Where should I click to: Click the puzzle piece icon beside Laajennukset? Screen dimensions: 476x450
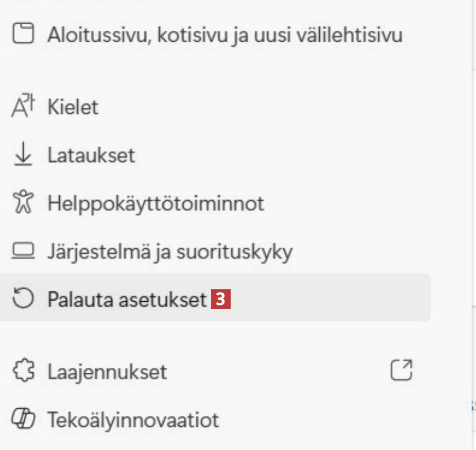[23, 371]
